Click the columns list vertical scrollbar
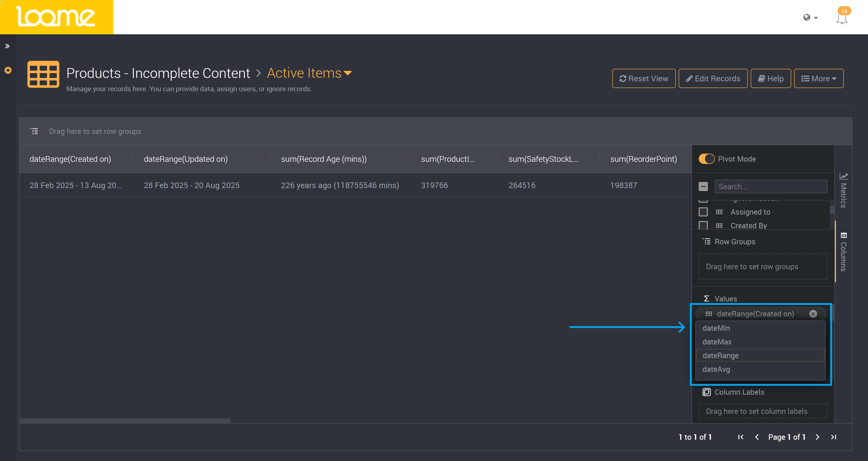Screen dimensions: 868x461 [832, 210]
